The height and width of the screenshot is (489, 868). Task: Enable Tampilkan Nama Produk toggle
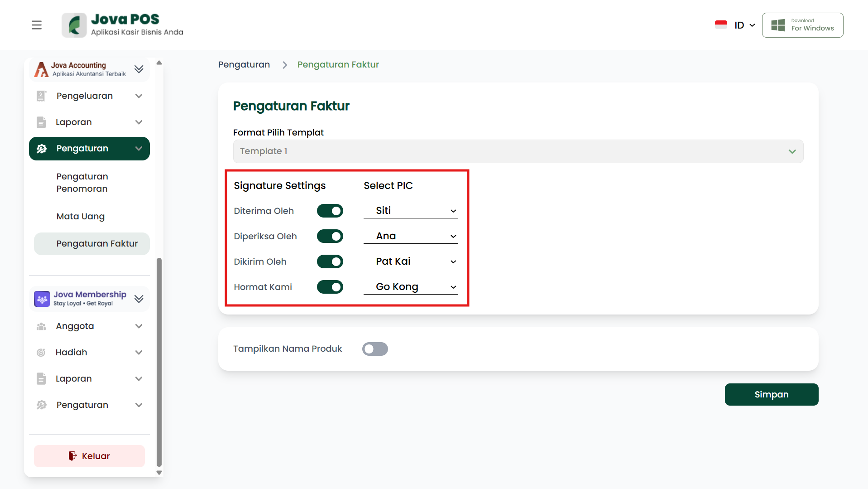point(375,349)
